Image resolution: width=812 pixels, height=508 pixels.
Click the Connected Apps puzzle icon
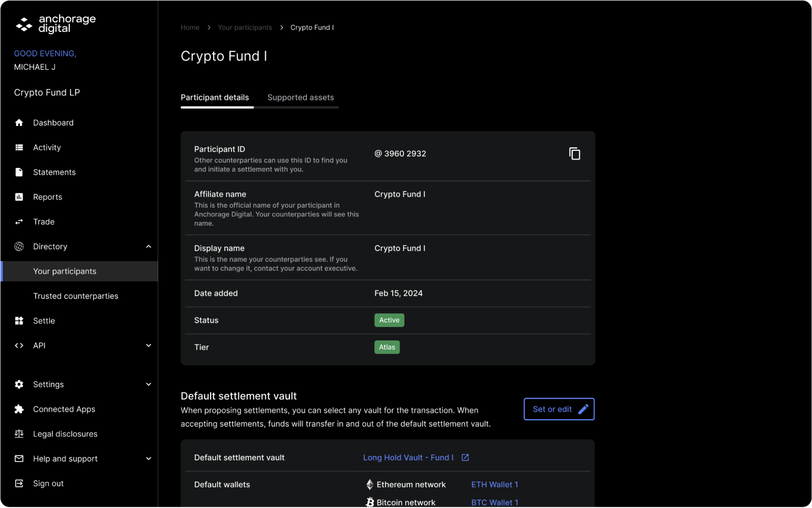pos(19,410)
